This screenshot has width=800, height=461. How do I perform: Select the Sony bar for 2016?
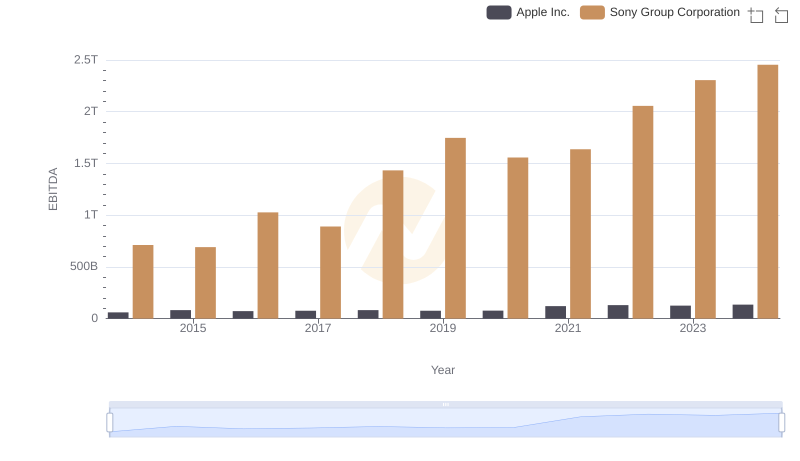click(268, 266)
